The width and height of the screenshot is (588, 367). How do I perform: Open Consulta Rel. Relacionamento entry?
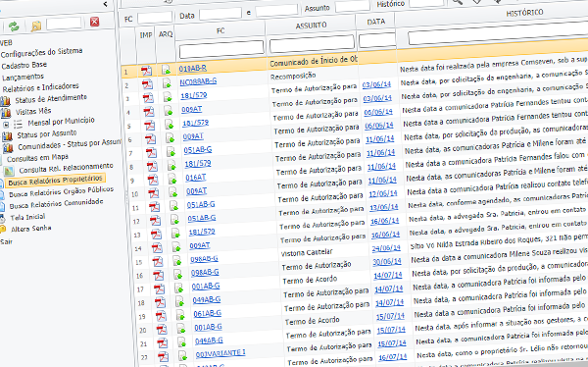point(66,168)
